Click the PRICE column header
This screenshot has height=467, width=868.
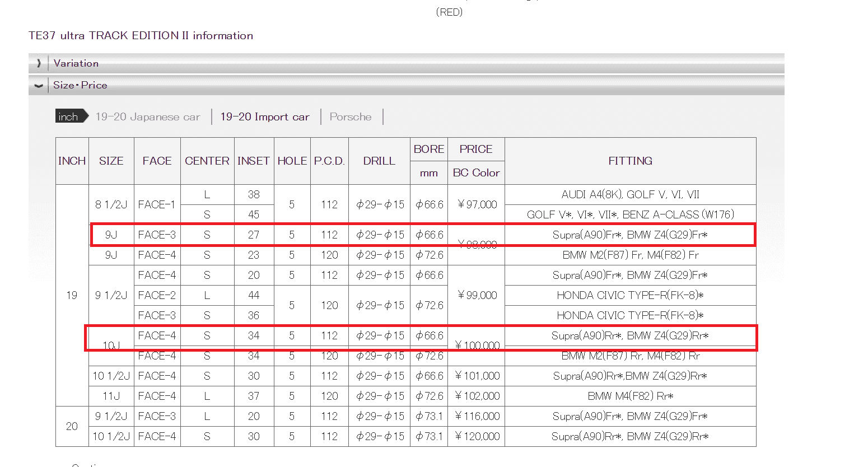(x=476, y=150)
